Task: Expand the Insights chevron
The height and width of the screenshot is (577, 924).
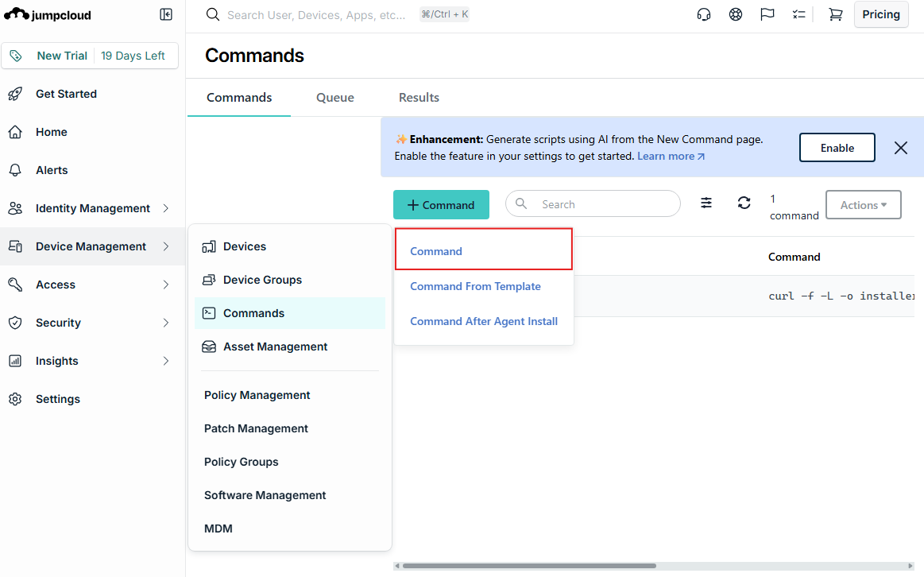Action: 166,361
